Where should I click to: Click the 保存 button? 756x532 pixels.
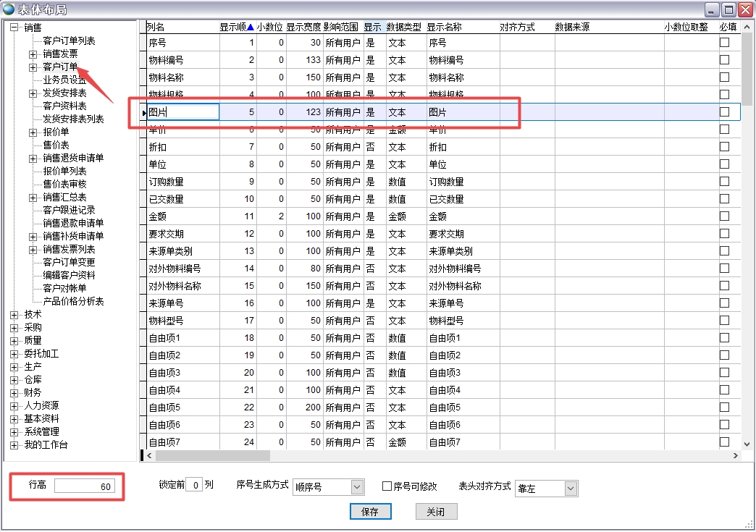coord(369,512)
